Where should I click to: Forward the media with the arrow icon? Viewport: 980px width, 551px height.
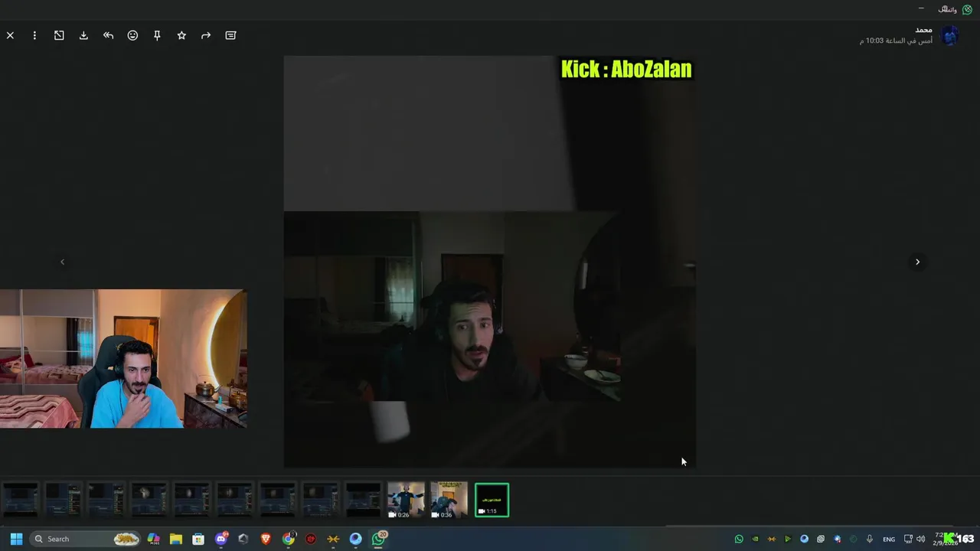pos(206,35)
